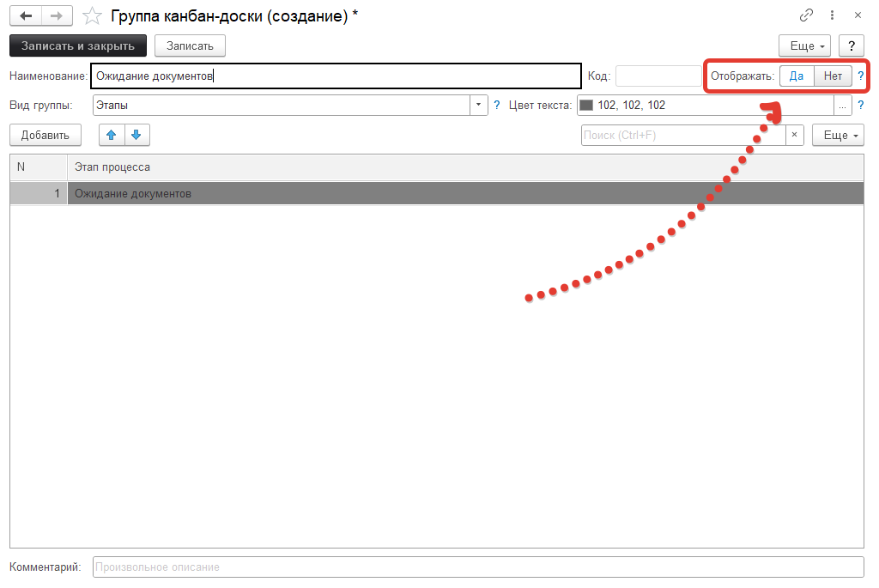
Task: Move selected stage up with blue arrow
Action: point(111,135)
